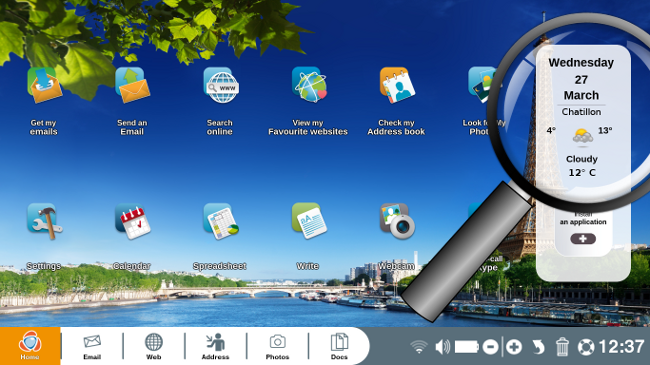
Task: Open the Photos taskbar shortcut
Action: [277, 346]
